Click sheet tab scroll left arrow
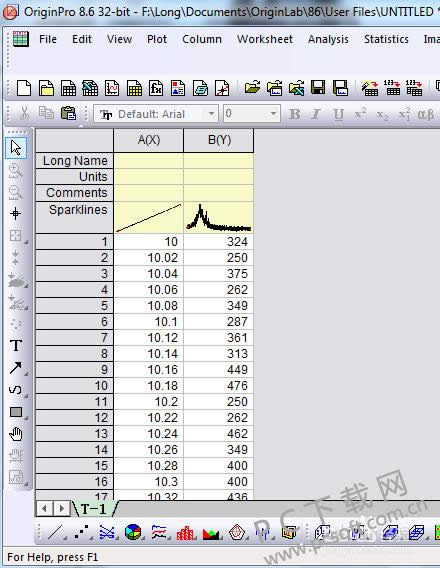The width and height of the screenshot is (440, 568). pyautogui.click(x=44, y=509)
